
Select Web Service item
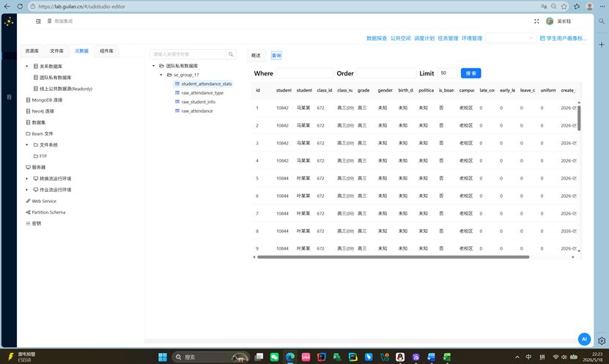pos(41,201)
